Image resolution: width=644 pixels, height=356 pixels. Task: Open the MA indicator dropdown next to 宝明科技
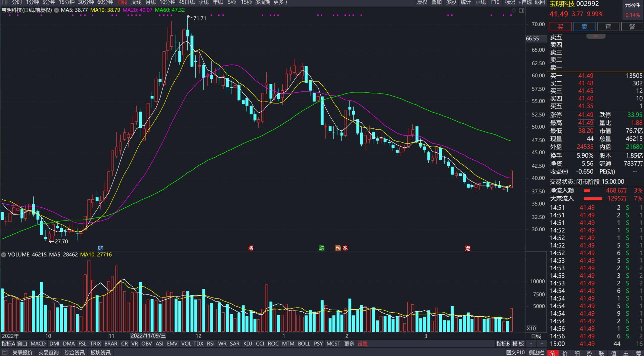[x=56, y=10]
